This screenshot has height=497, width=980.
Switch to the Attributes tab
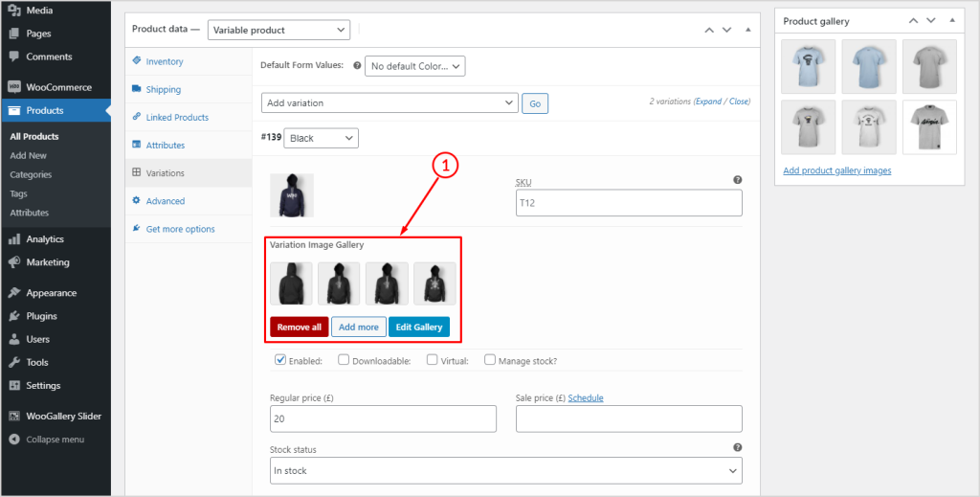(189, 145)
